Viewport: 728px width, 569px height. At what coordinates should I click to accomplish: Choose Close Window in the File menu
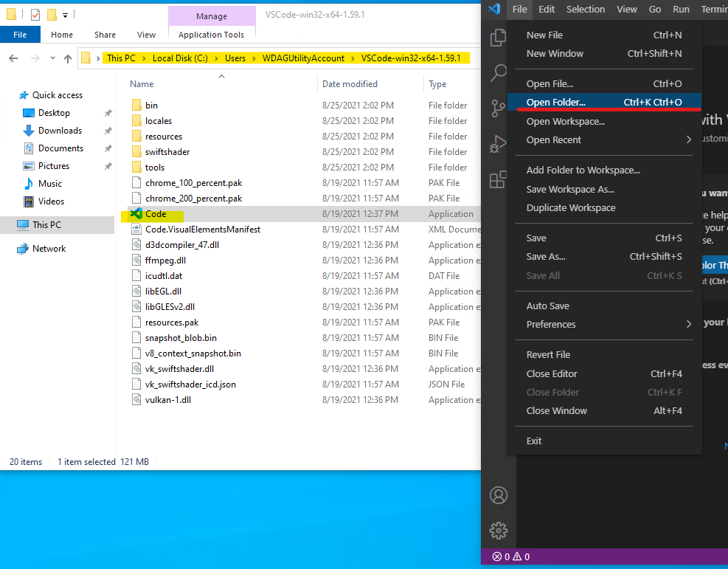click(x=604, y=410)
